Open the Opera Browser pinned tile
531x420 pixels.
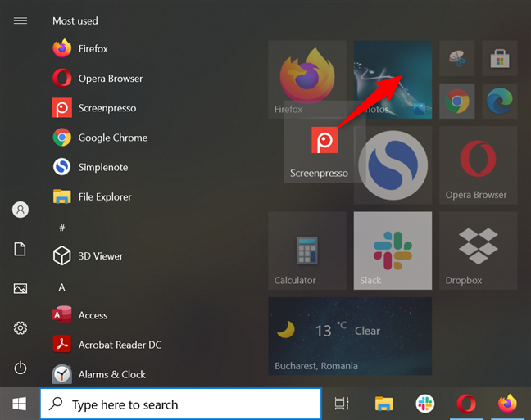(x=479, y=165)
